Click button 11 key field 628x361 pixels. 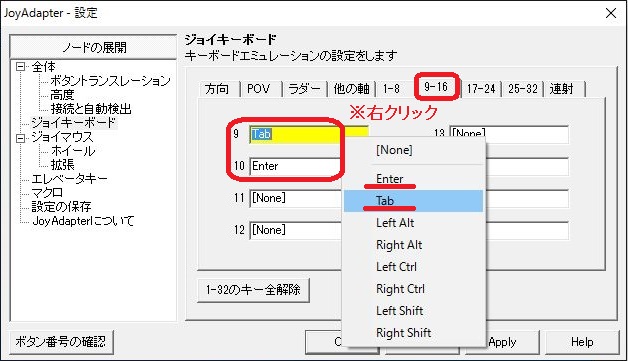pos(296,198)
